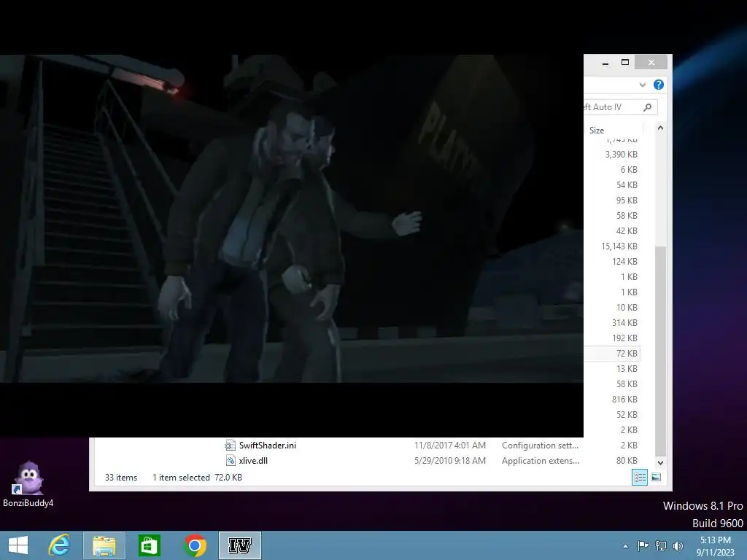Open the network tray icon
Screen dimensions: 747x560
click(660, 545)
